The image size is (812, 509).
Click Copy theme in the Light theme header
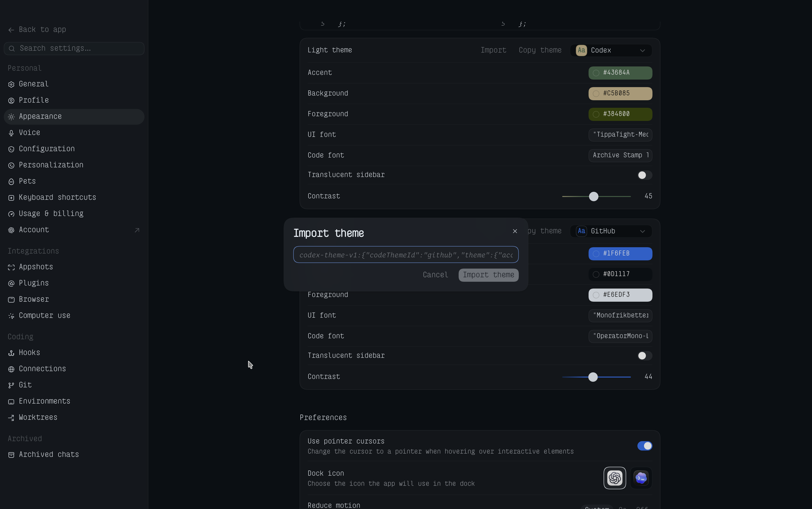coord(540,50)
